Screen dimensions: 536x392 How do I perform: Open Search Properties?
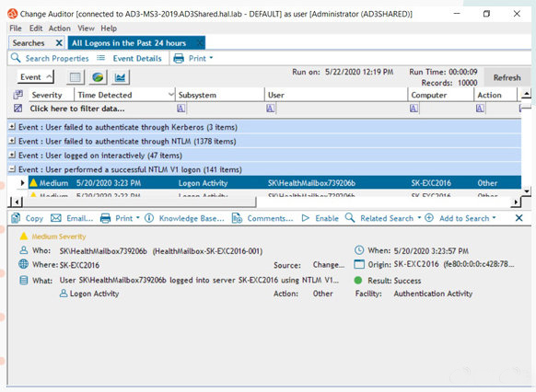click(50, 58)
